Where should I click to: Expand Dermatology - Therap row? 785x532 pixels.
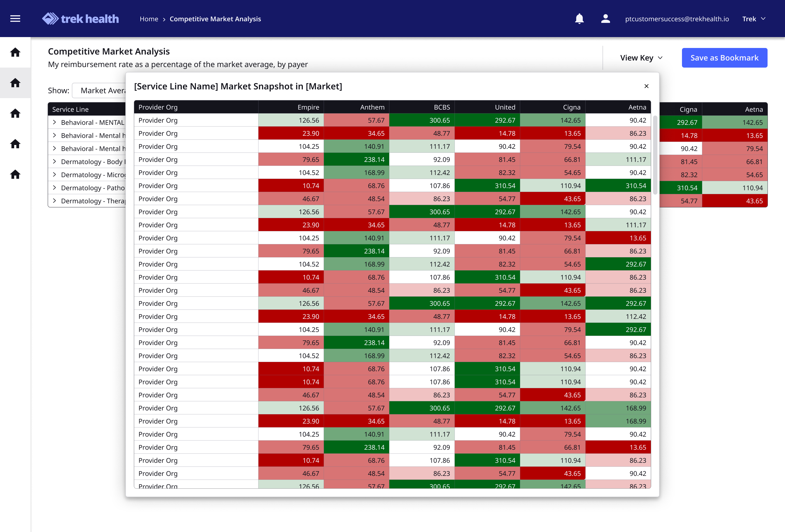coord(55,201)
